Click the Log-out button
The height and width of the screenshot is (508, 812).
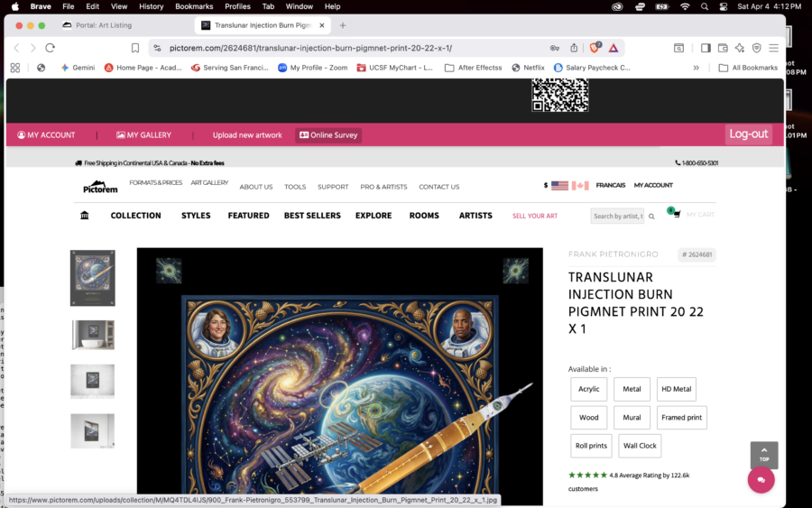click(x=748, y=134)
